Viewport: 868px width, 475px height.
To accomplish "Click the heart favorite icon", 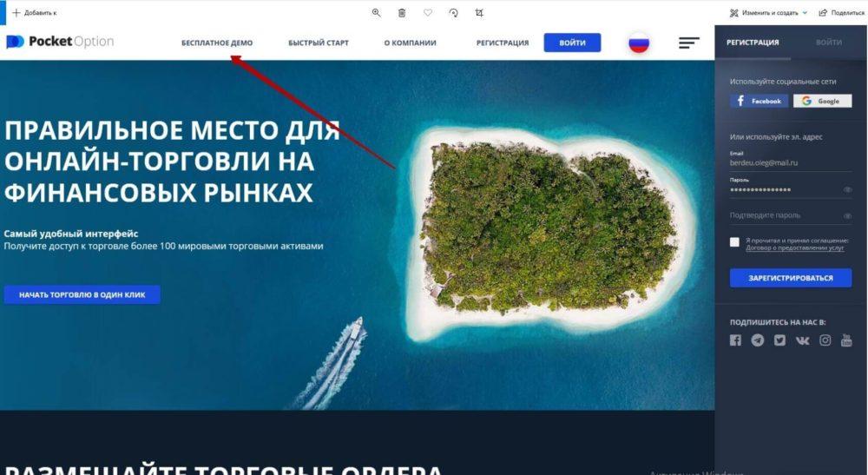I will 428,13.
